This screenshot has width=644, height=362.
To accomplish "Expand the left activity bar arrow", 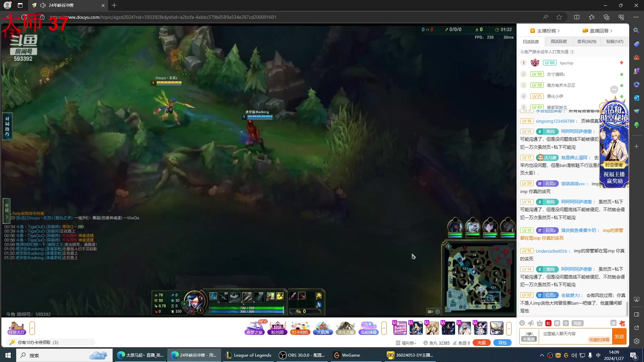I will 32,328.
